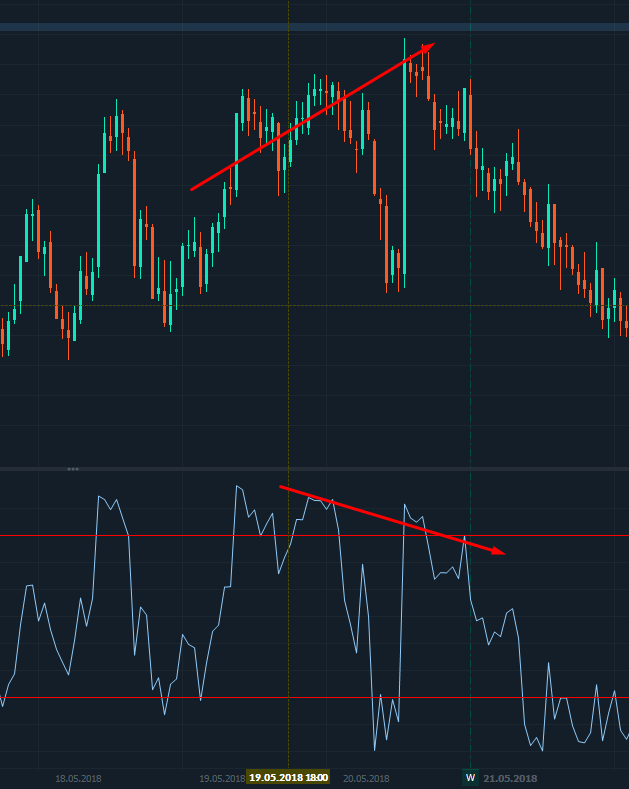Click the green dashed vertical week separator line
This screenshot has height=789, width=629.
click(x=470, y=400)
